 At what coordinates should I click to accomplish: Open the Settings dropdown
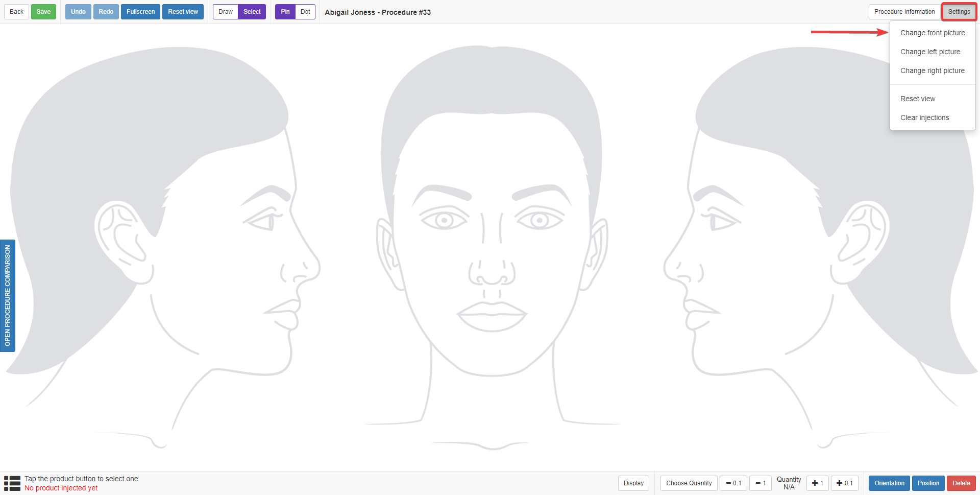tap(959, 12)
